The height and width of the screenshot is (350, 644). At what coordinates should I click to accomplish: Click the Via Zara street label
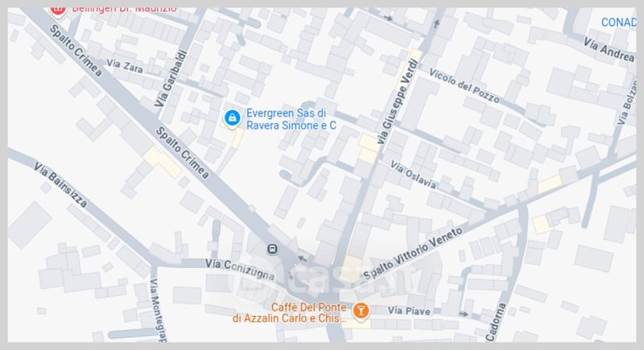coord(125,66)
